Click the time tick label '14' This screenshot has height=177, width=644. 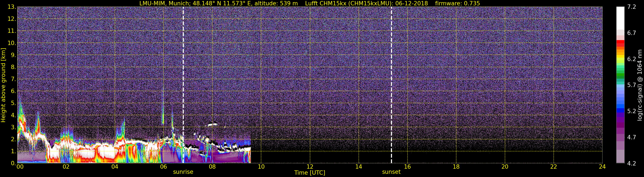pos(358,167)
